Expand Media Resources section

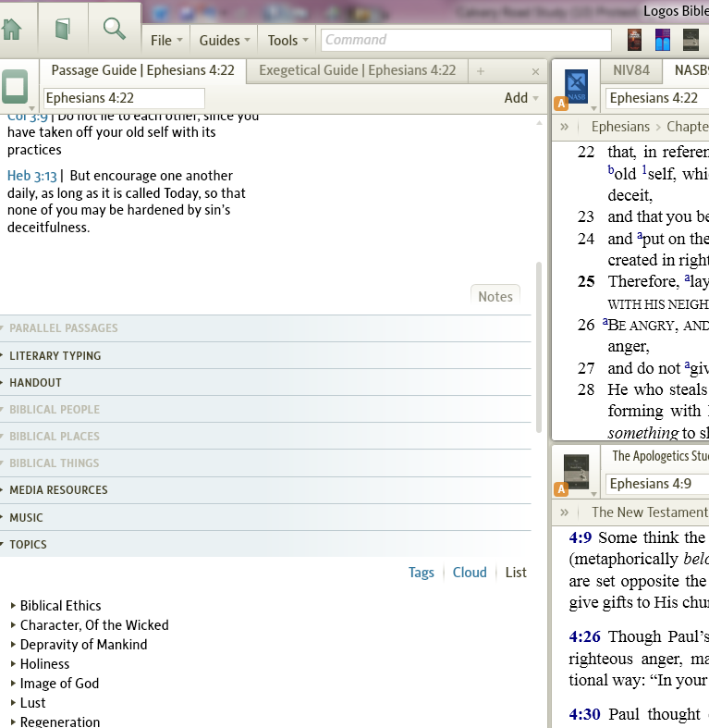click(265, 490)
